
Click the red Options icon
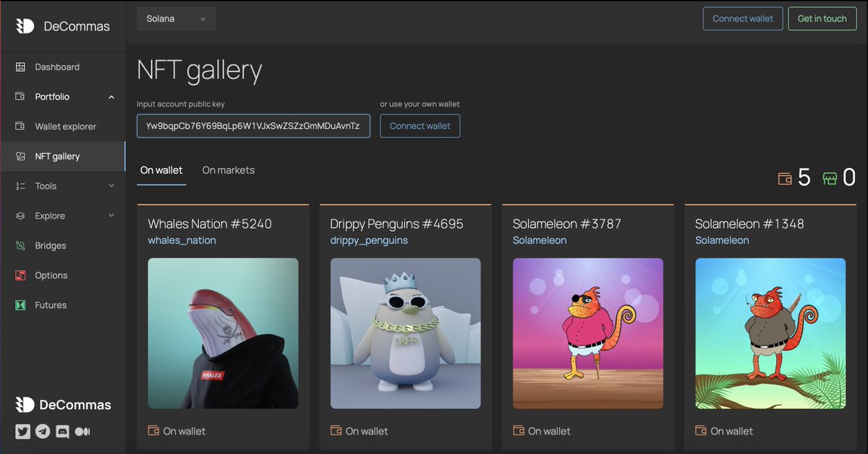point(20,275)
